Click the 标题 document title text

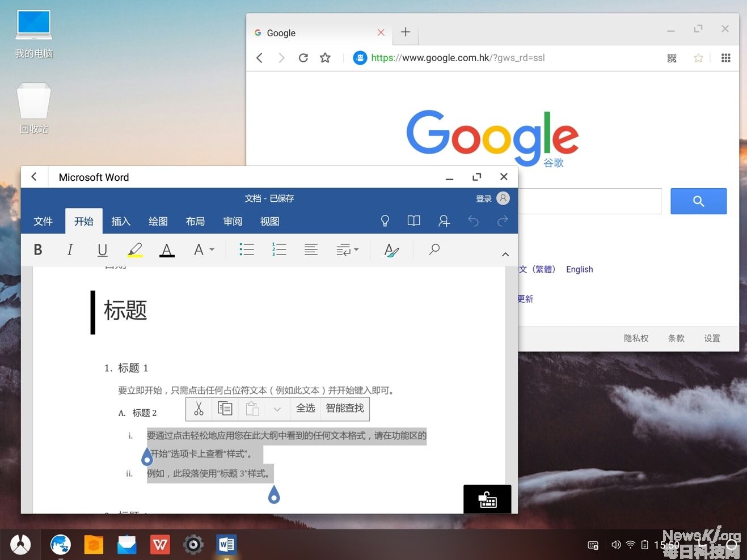pos(125,311)
